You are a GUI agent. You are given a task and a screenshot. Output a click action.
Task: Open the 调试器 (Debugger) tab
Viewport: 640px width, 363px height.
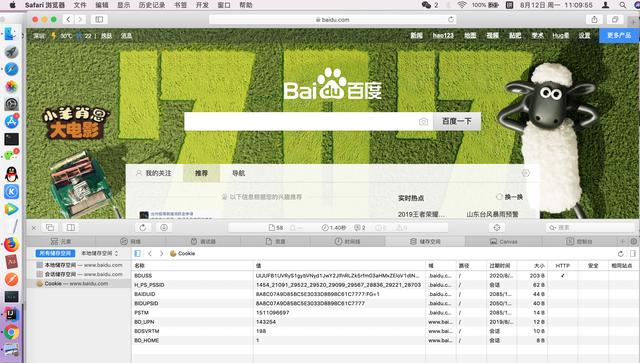(x=203, y=241)
